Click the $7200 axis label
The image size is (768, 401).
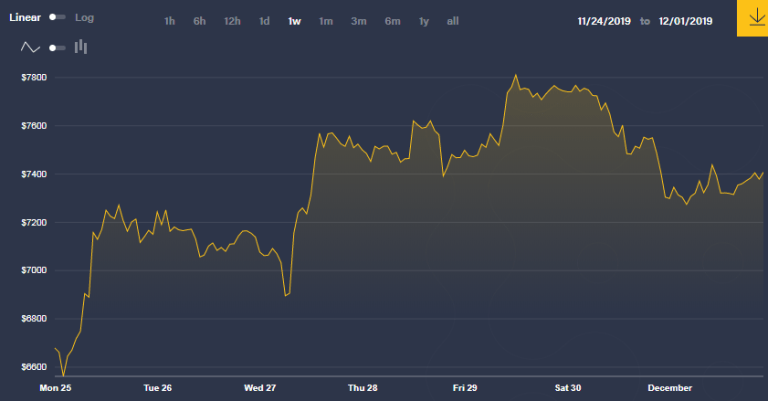click(34, 223)
